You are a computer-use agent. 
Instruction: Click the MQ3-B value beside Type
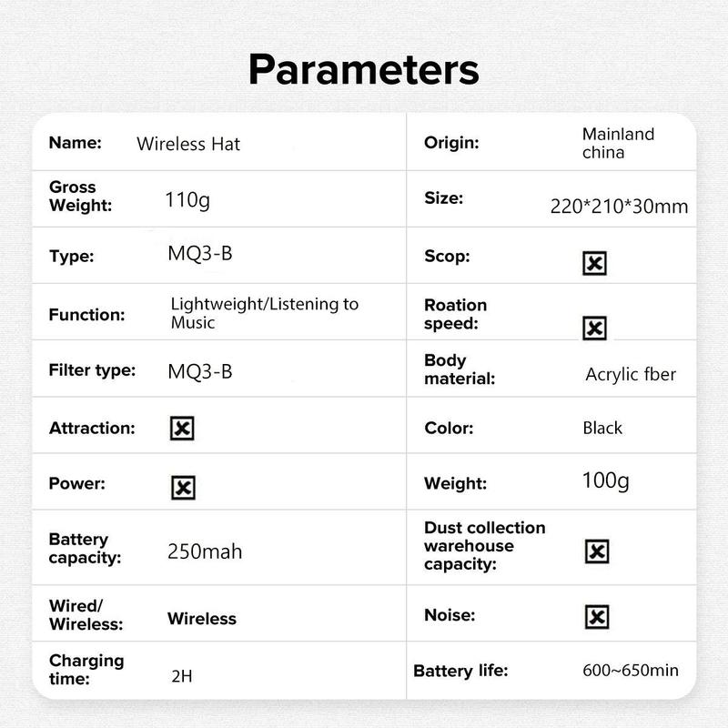pos(199,254)
